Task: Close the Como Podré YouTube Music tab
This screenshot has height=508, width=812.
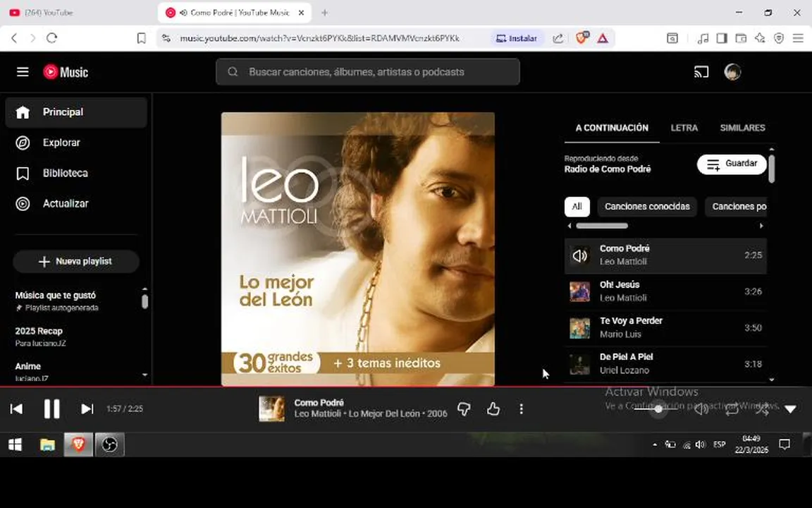Action: click(x=302, y=13)
